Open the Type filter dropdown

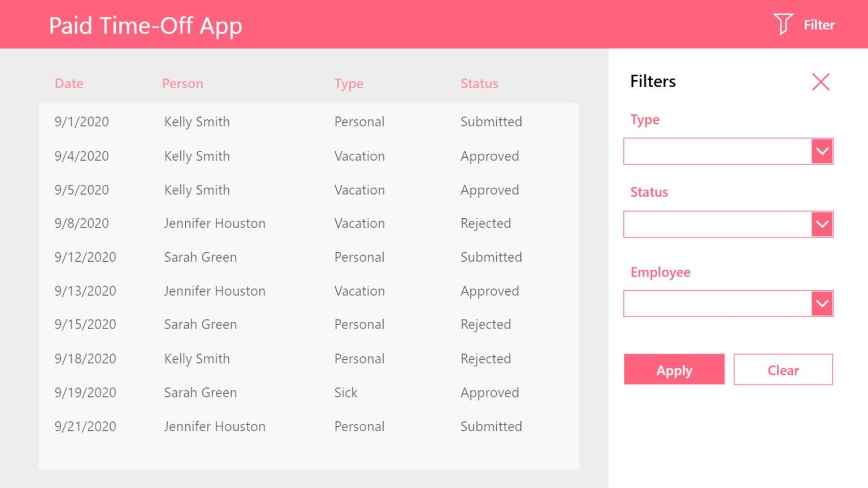point(718,151)
